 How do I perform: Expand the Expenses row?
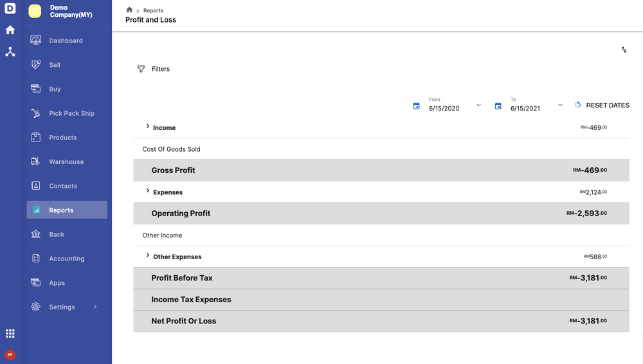point(148,191)
